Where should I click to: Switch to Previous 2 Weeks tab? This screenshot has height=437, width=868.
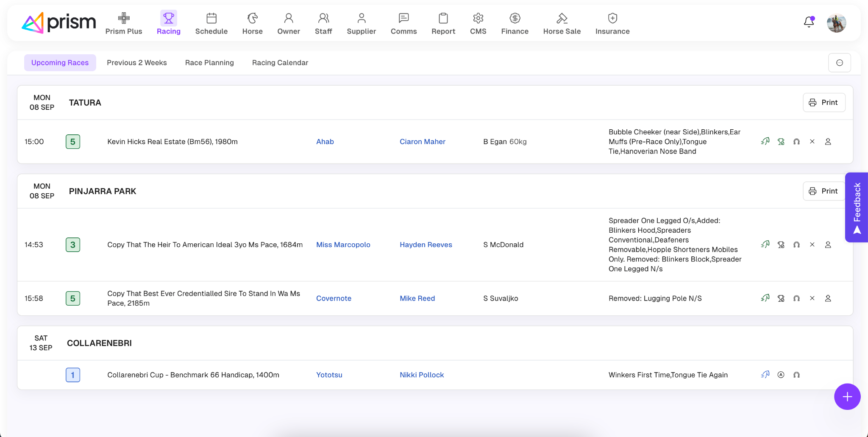pyautogui.click(x=136, y=63)
